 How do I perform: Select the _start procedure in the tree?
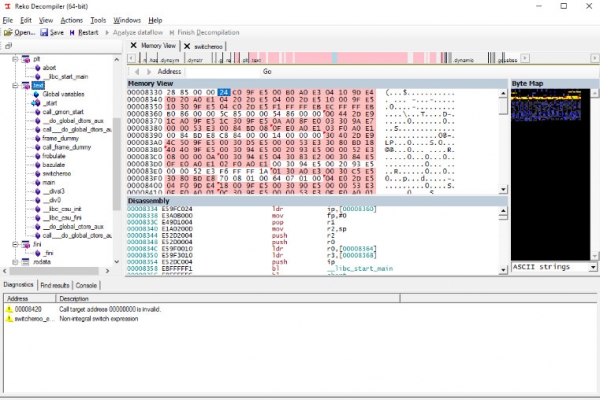[x=50, y=103]
